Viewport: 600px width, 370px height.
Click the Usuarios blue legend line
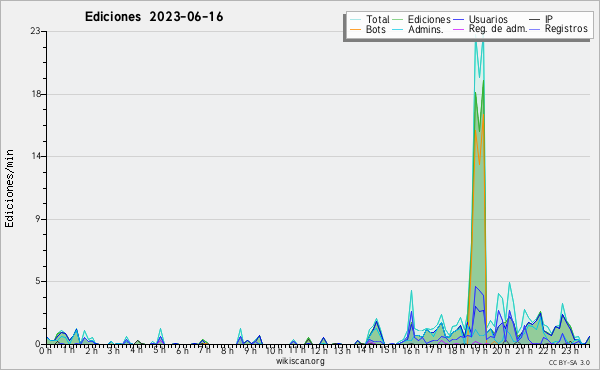click(x=458, y=20)
